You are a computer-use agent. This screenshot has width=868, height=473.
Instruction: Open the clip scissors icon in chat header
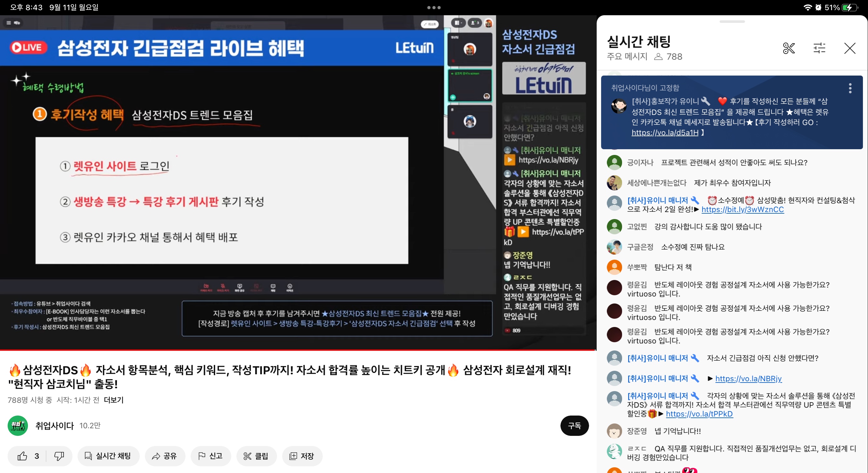pos(789,48)
